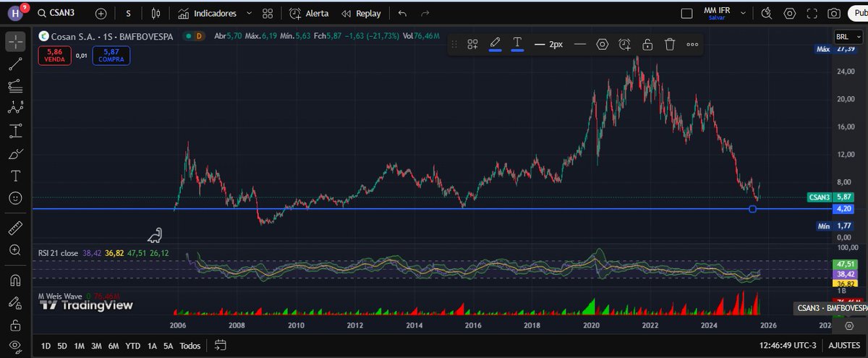Change the text color T swatch
The width and height of the screenshot is (868, 358).
(518, 44)
